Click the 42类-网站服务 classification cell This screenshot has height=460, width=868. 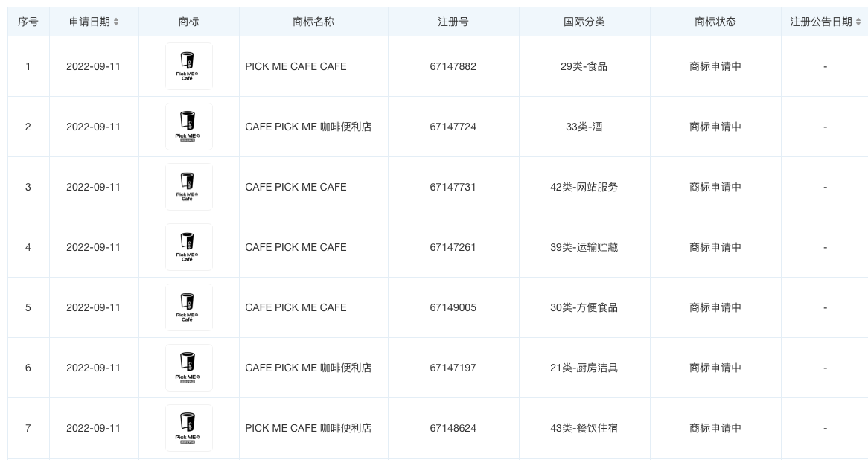pyautogui.click(x=584, y=187)
